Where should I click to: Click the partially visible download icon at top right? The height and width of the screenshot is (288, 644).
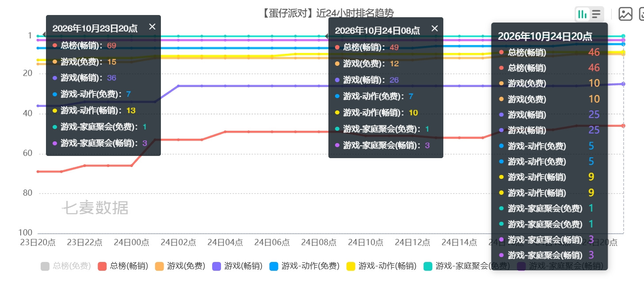(x=642, y=14)
